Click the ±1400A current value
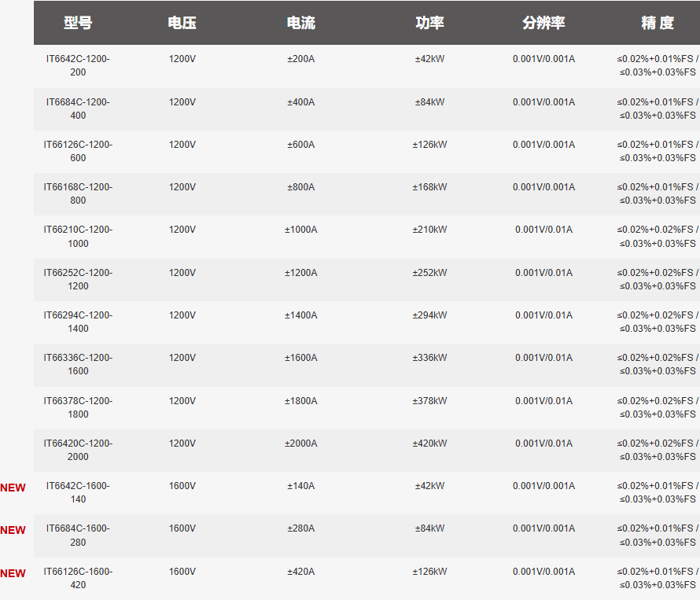The height and width of the screenshot is (600, 700). pyautogui.click(x=301, y=315)
